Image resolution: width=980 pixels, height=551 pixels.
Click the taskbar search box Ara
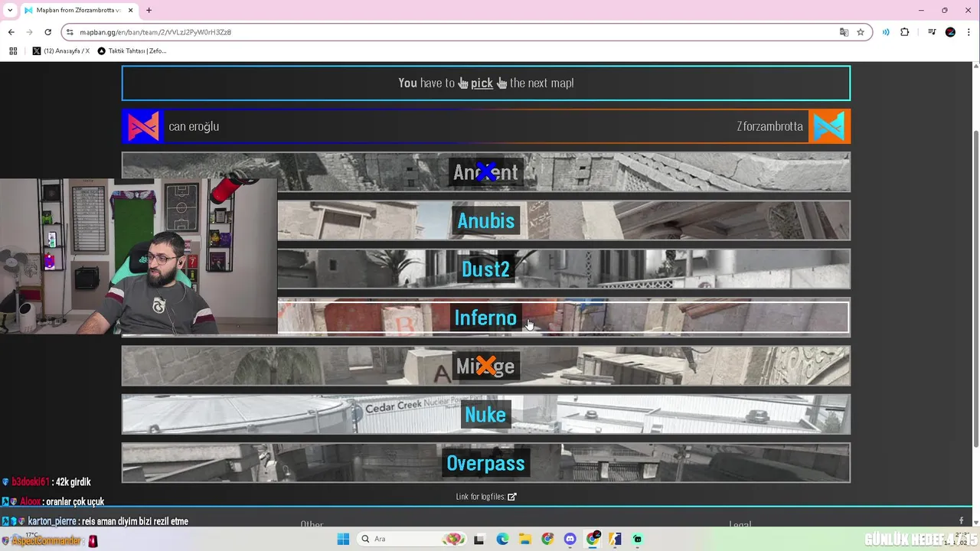(x=412, y=540)
